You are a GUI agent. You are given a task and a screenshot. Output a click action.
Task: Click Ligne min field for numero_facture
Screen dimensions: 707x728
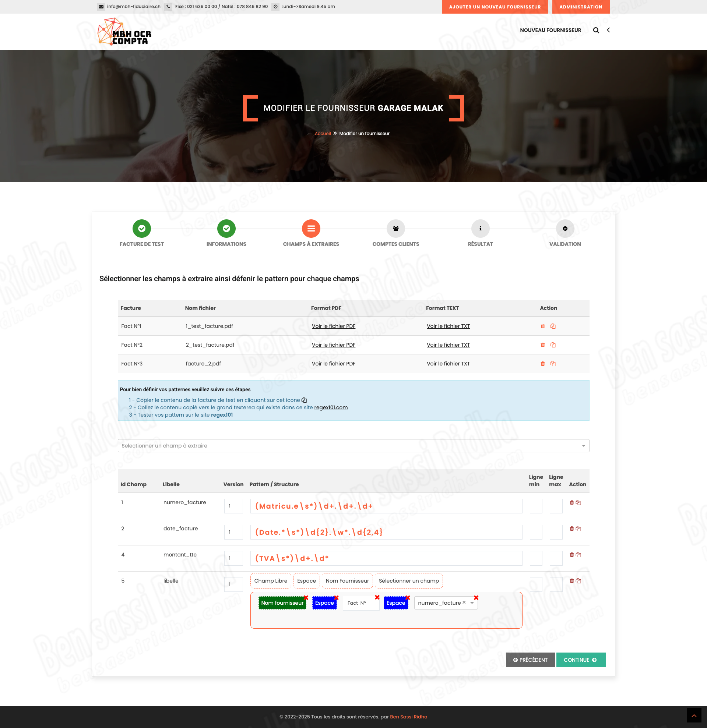point(536,506)
